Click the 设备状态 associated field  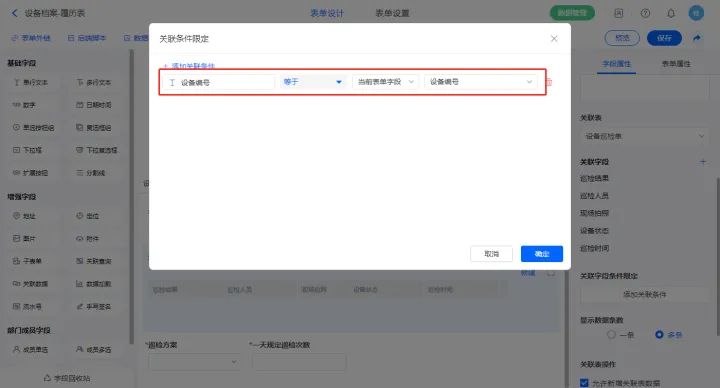coord(594,231)
